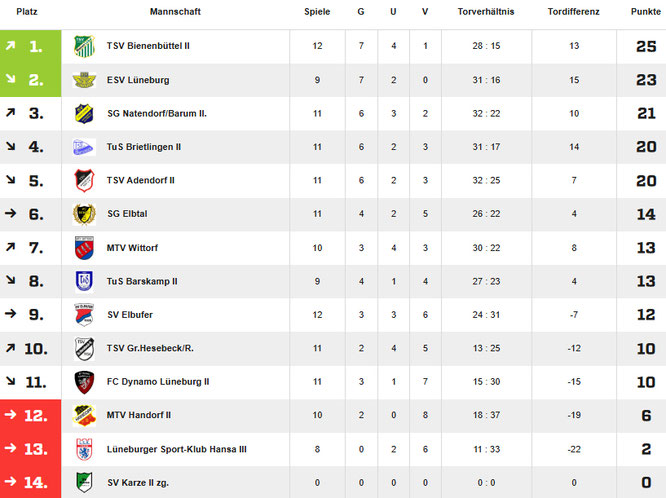Click the TSV Bienenbüttel II club crest
Viewport: 666px width, 498px height.
(83, 46)
